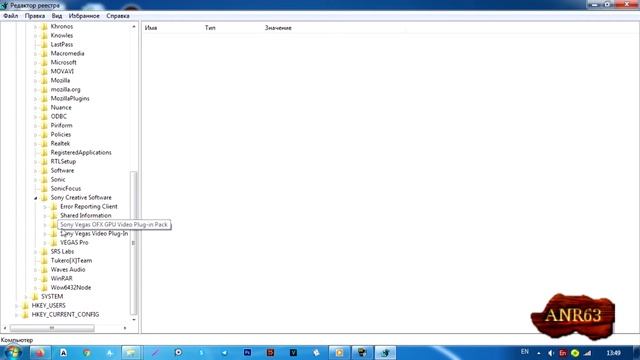The height and width of the screenshot is (360, 640).
Task: Select the Waves Audio key label
Action: coord(68,269)
